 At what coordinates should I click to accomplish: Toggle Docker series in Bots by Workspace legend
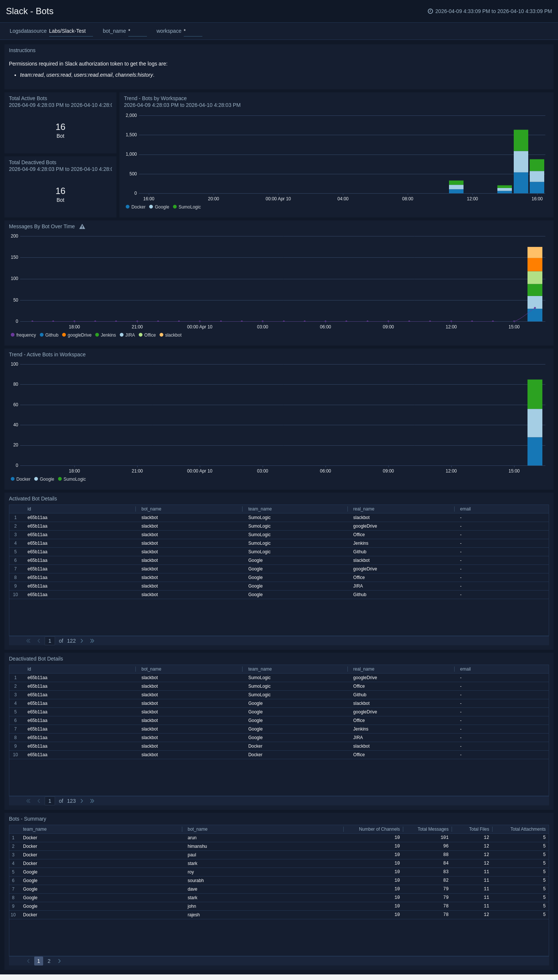click(x=135, y=207)
